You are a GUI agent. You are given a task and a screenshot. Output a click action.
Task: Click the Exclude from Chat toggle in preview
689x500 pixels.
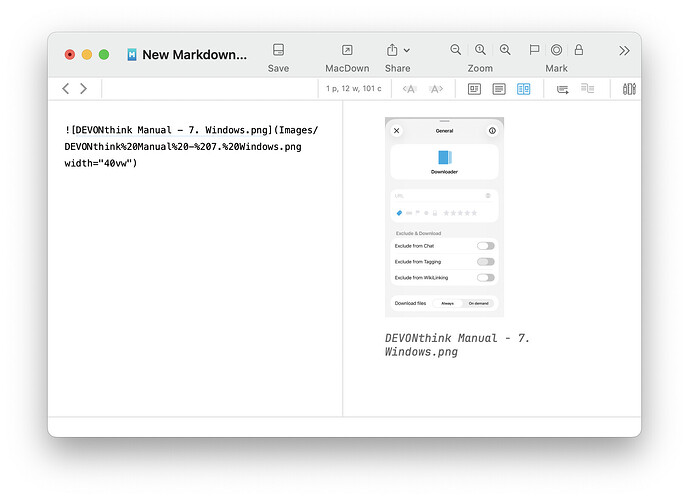click(x=484, y=246)
